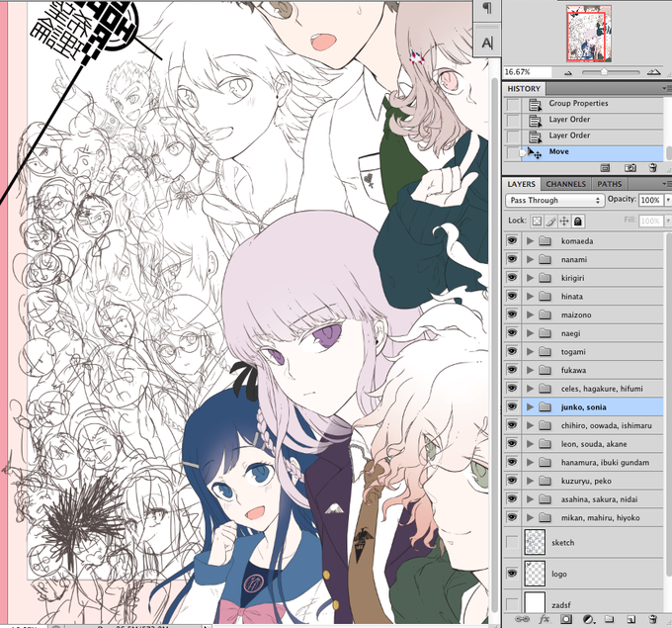The height and width of the screenshot is (628, 672).
Task: Hide the nanami group
Action: pyautogui.click(x=512, y=259)
